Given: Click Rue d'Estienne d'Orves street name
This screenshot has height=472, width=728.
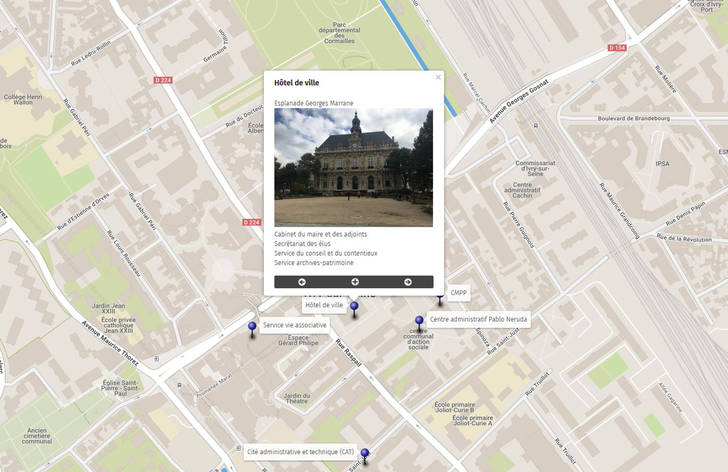Looking at the screenshot, I should (83, 211).
